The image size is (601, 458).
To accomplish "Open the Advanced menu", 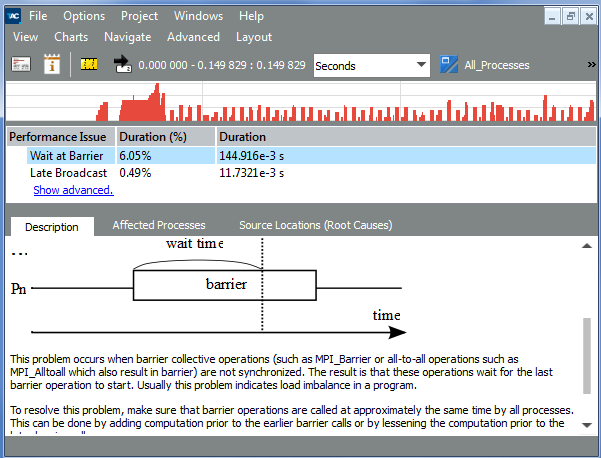I will 193,37.
